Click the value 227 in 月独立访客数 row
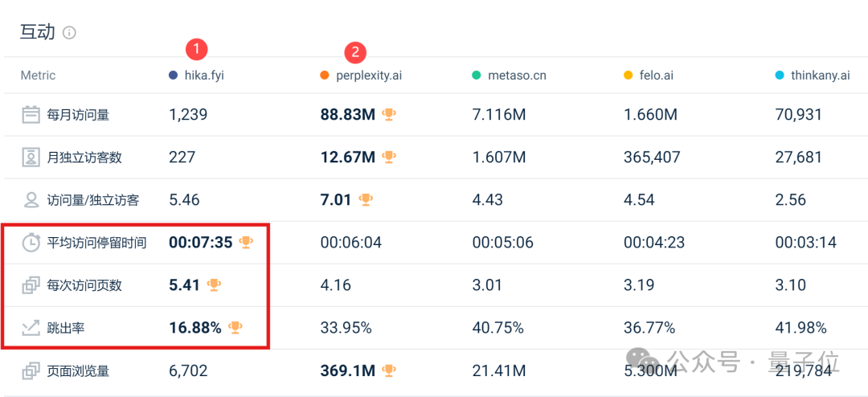868x397 pixels. (182, 158)
